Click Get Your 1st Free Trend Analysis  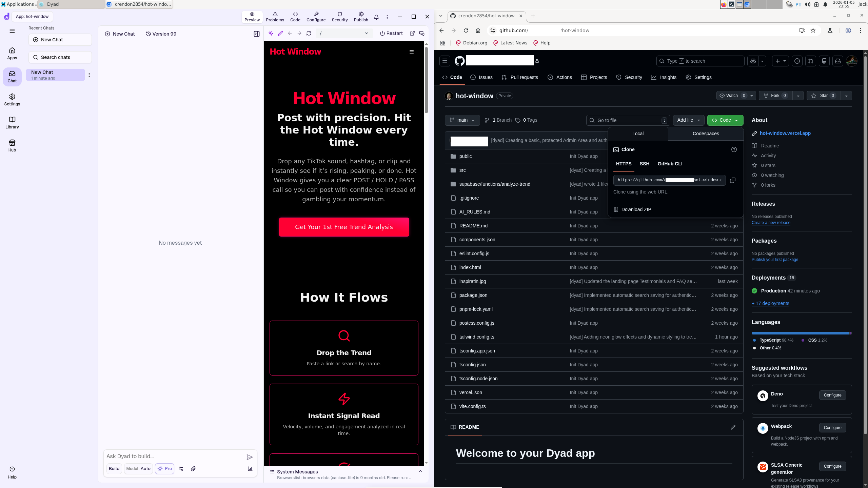pyautogui.click(x=344, y=227)
